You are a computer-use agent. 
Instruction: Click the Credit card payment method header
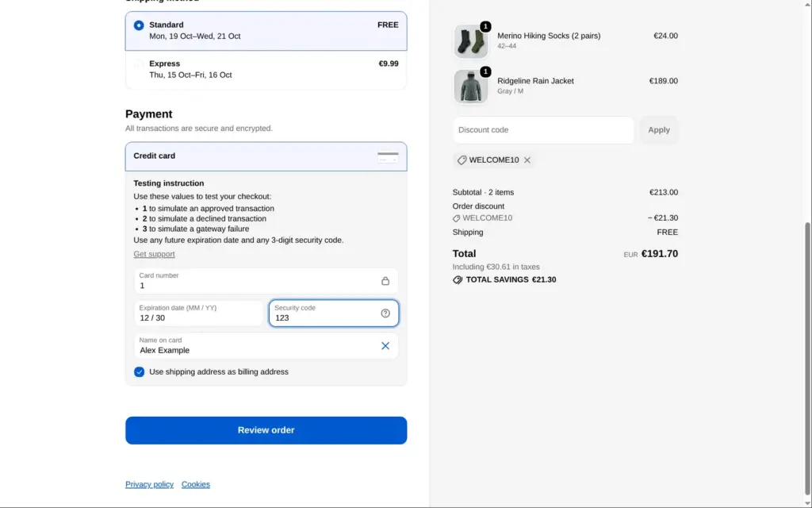(266, 156)
